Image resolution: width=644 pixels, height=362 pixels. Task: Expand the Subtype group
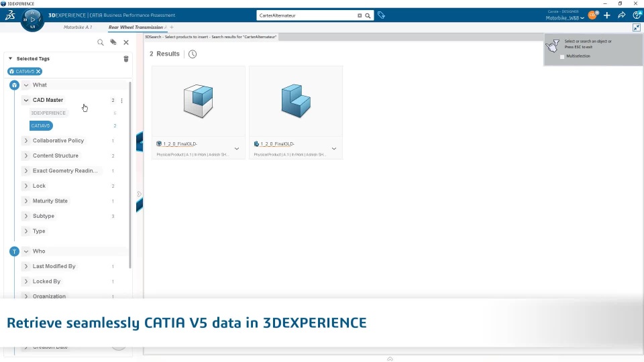26,216
